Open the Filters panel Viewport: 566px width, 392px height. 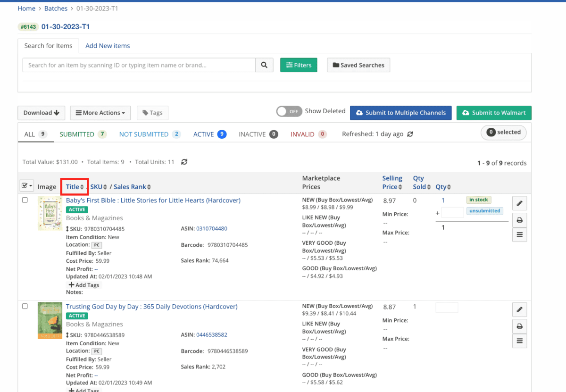tap(299, 65)
